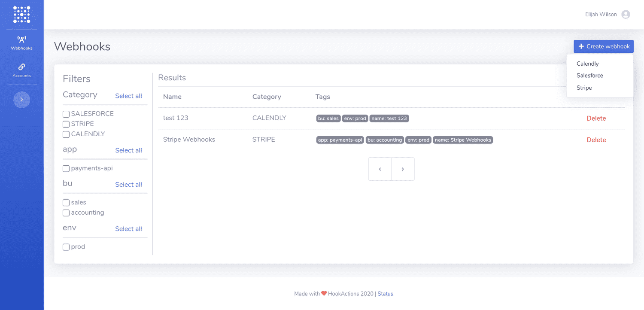Viewport: 644px width, 310px height.
Task: Click the heart icon in footer
Action: point(324,294)
